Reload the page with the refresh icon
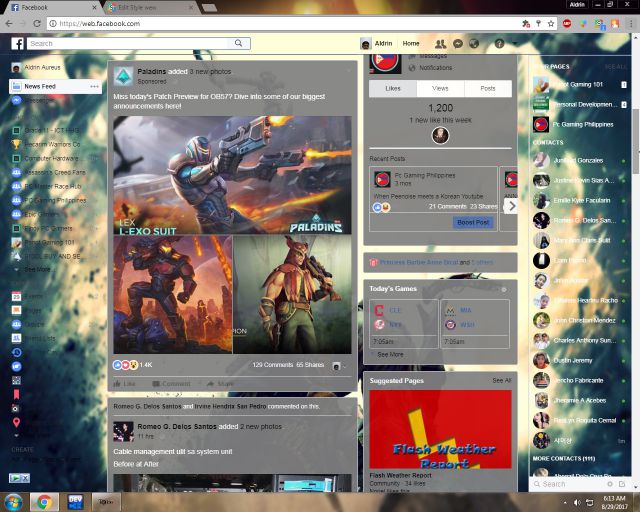The width and height of the screenshot is (640, 512). (37, 24)
